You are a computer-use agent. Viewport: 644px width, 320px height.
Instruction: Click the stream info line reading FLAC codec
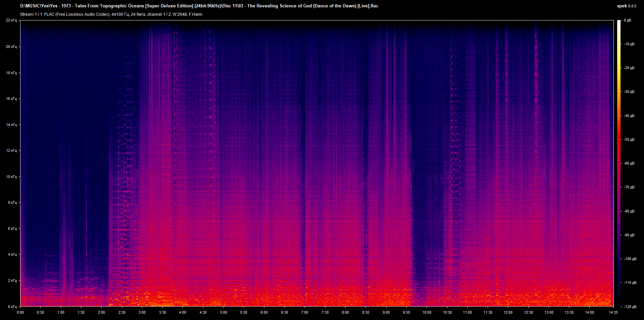111,14
